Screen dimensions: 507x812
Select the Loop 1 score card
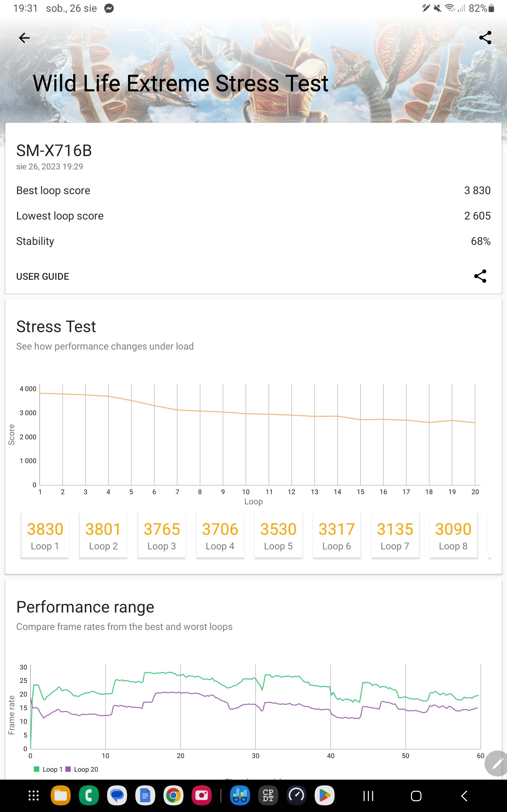coord(45,535)
